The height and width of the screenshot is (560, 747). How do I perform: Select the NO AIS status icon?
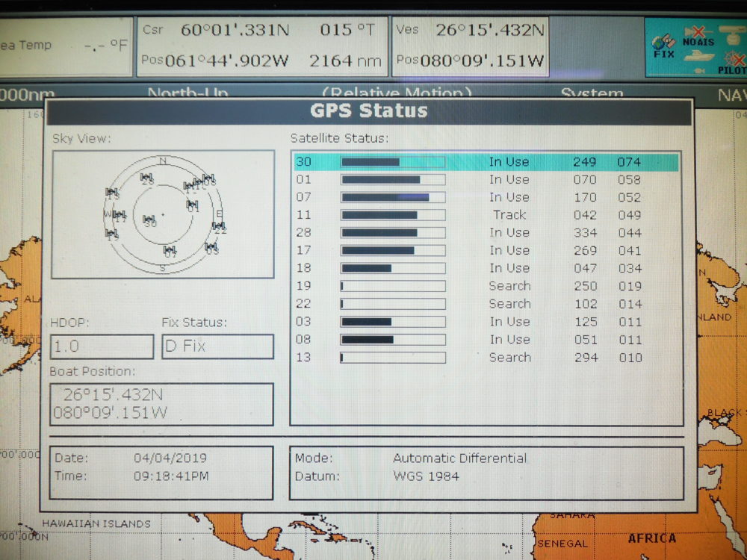[698, 37]
